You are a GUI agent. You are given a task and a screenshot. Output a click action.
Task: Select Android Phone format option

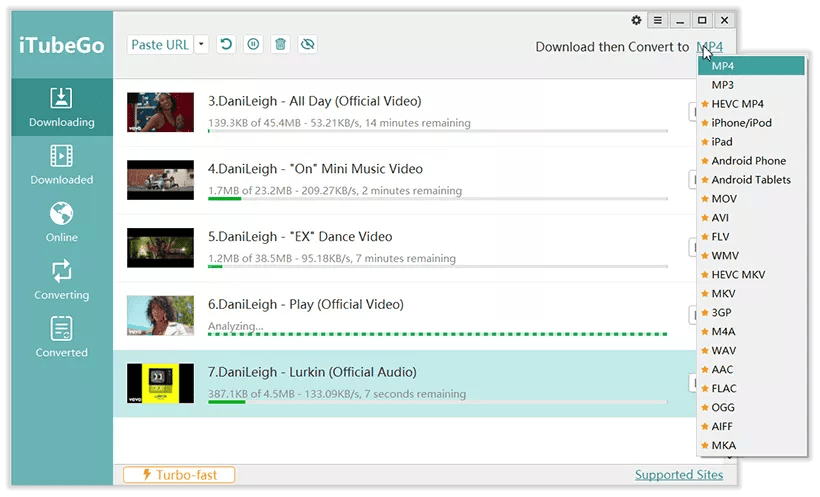tap(751, 161)
